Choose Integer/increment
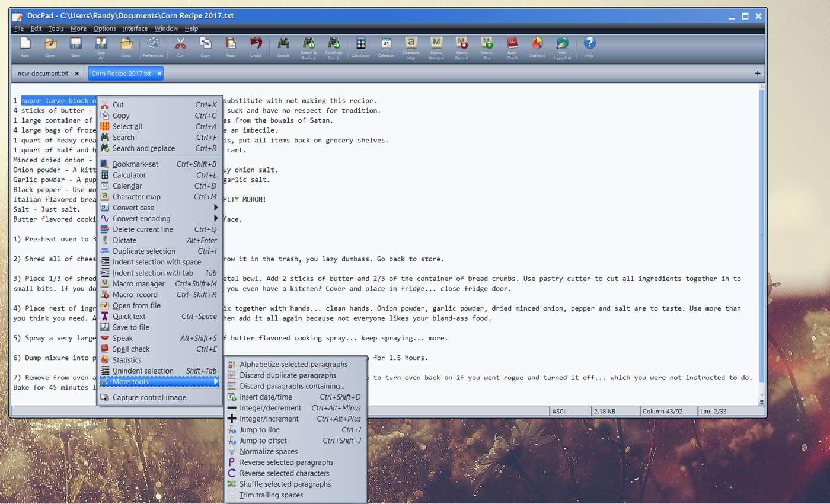Viewport: 830px width, 504px height. [295, 419]
